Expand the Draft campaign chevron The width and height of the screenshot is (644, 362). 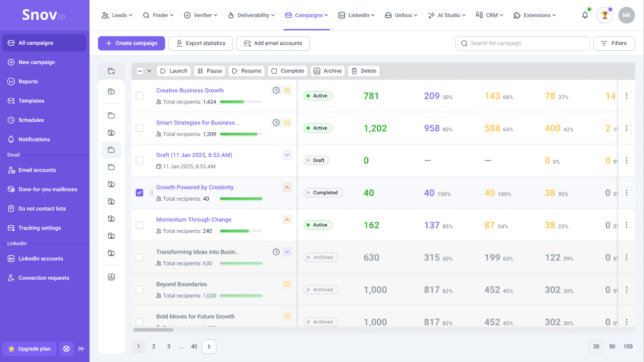(287, 155)
